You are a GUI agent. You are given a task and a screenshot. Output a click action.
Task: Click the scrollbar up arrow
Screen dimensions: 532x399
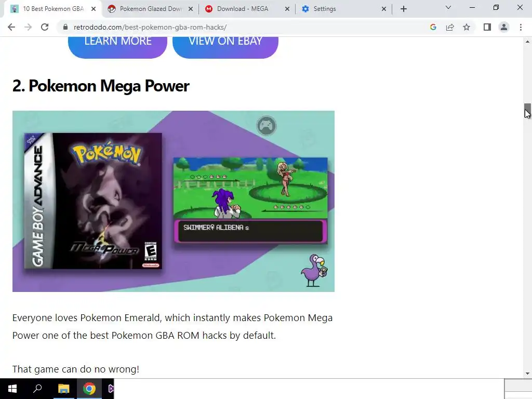pos(527,42)
